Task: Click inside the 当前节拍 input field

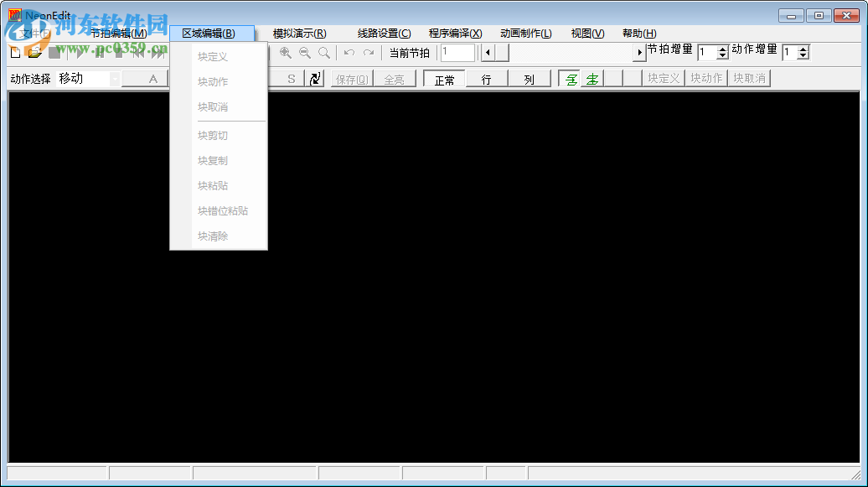Action: pos(457,52)
